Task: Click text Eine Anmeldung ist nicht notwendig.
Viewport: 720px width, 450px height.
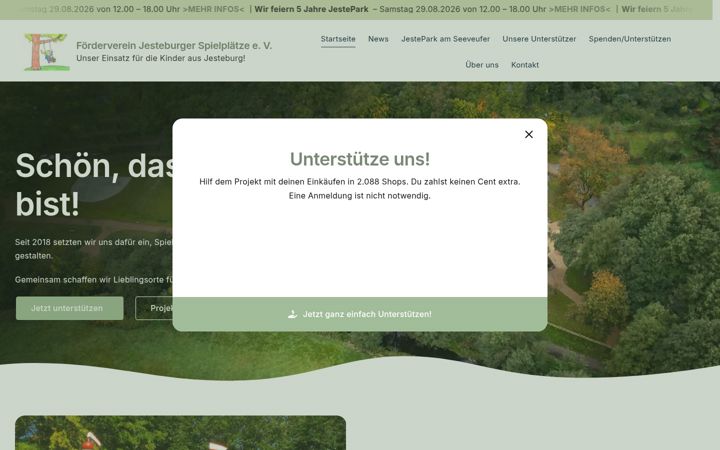Action: [x=360, y=196]
